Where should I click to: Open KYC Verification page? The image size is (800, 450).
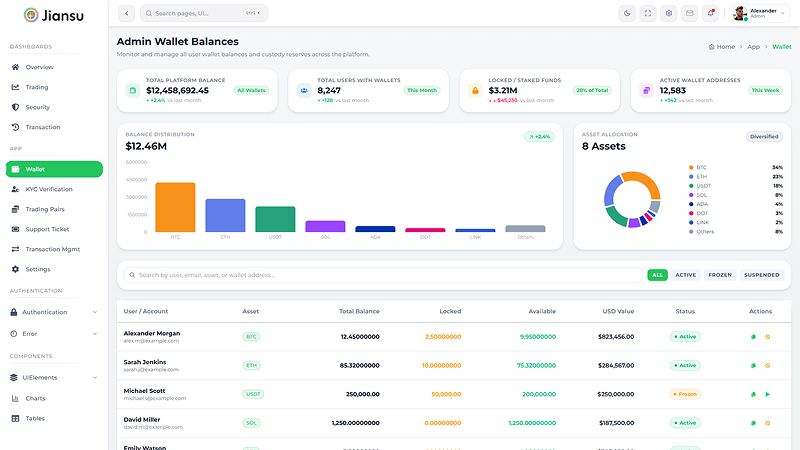[x=54, y=189]
